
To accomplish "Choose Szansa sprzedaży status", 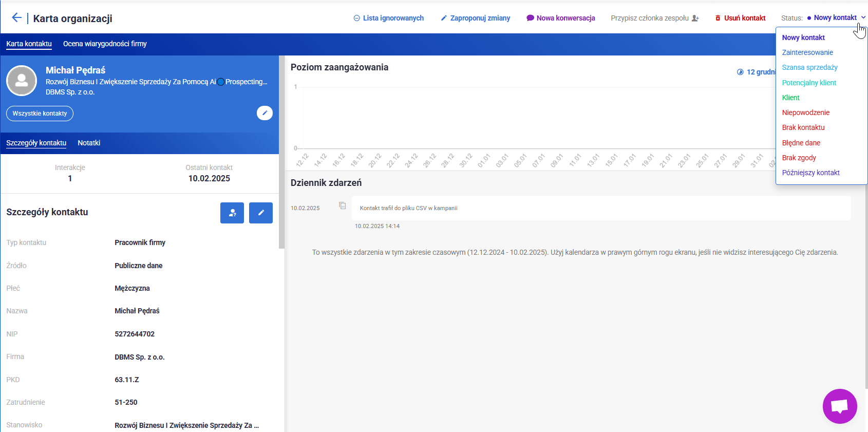I will coord(809,67).
